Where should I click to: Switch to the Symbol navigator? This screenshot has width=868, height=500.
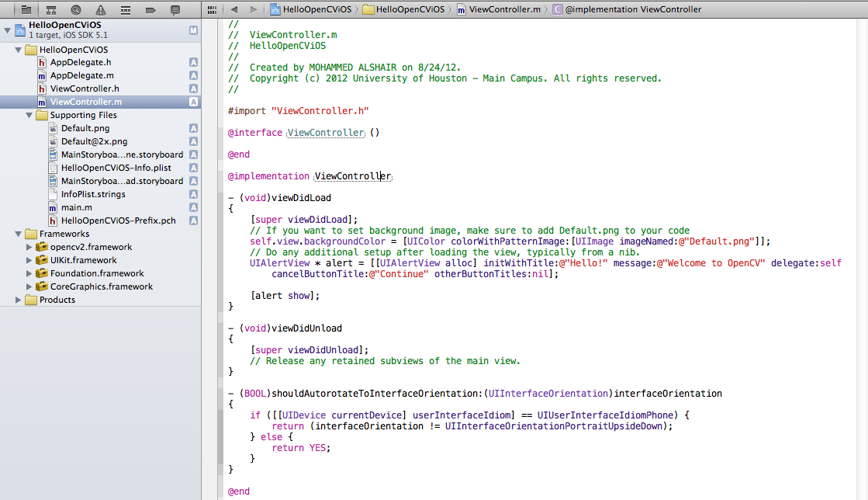click(x=50, y=10)
